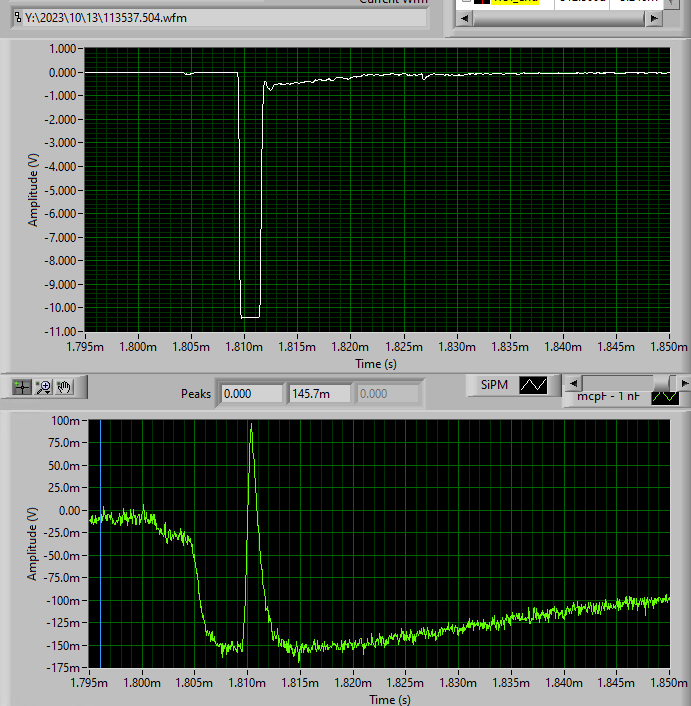691x706 pixels.
Task: Click upper graph Amplitude (V) axis label
Action: tap(32, 190)
